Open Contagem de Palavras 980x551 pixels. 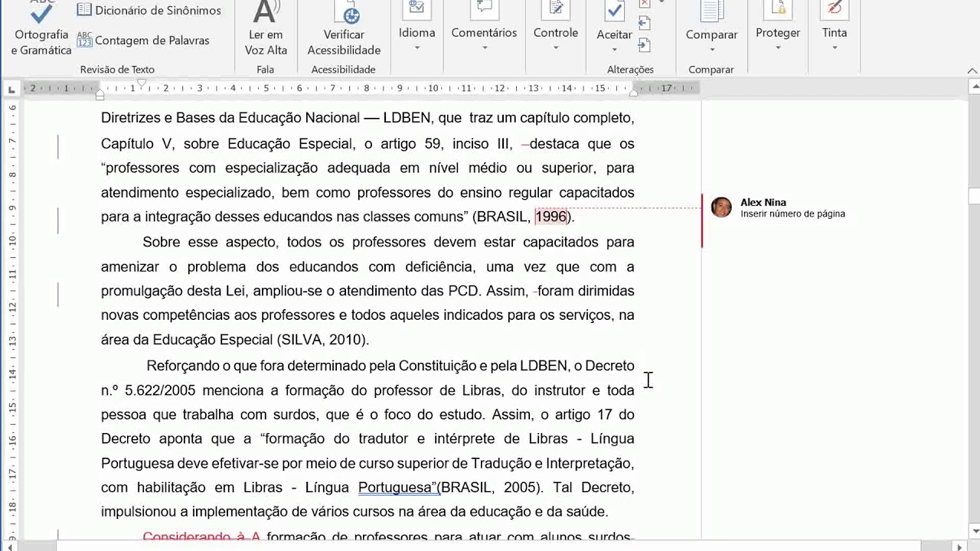143,40
